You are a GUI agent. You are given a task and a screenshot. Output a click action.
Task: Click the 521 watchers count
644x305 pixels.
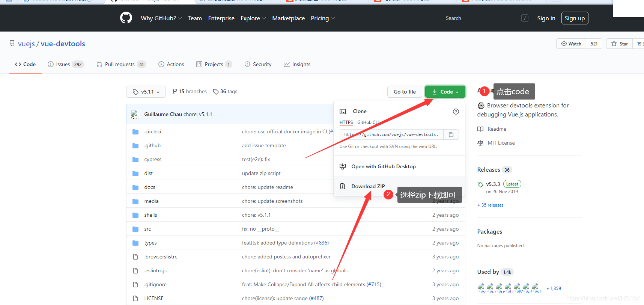pos(594,44)
